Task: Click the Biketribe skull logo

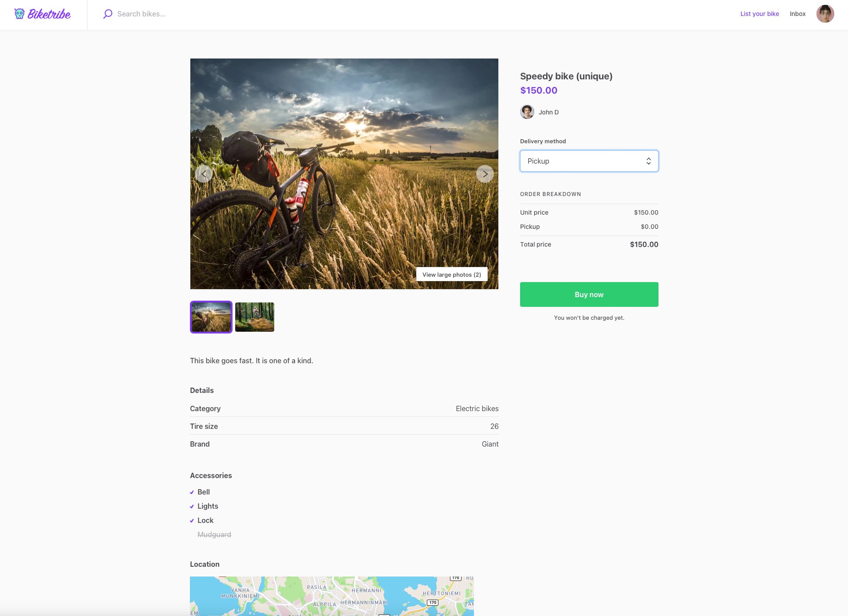Action: 20,14
